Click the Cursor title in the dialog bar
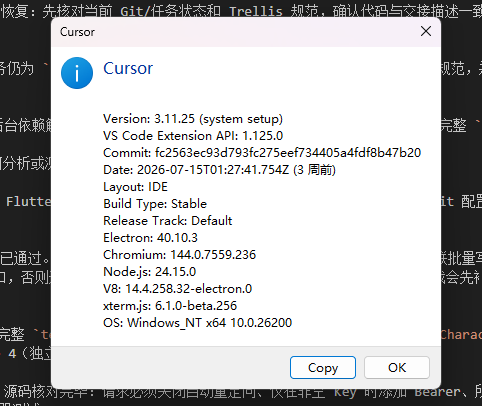This screenshot has height=406, width=482. coord(77,32)
